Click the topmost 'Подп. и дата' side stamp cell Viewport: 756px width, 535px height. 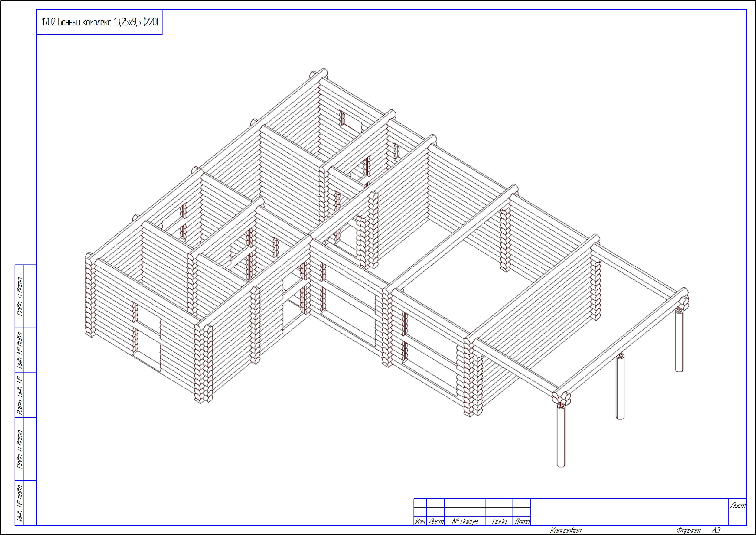[20, 296]
